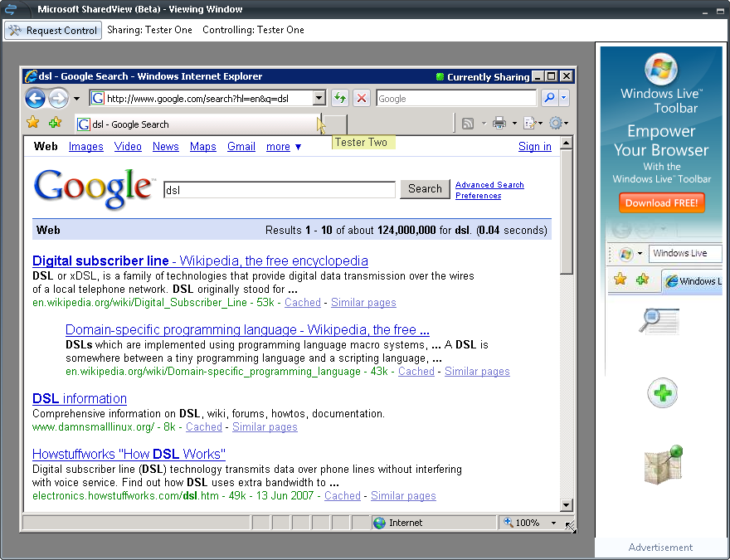Click the 100% zoom level button
The width and height of the screenshot is (730, 560).
[x=522, y=523]
